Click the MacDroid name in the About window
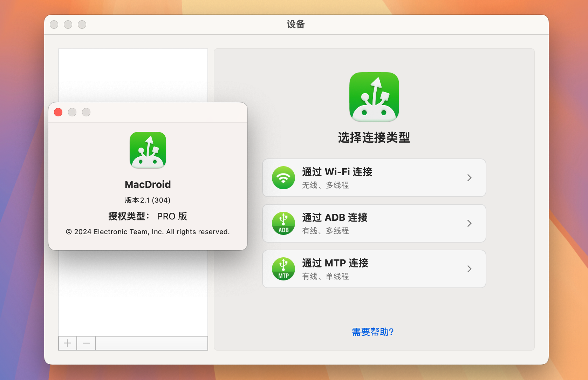 click(148, 184)
